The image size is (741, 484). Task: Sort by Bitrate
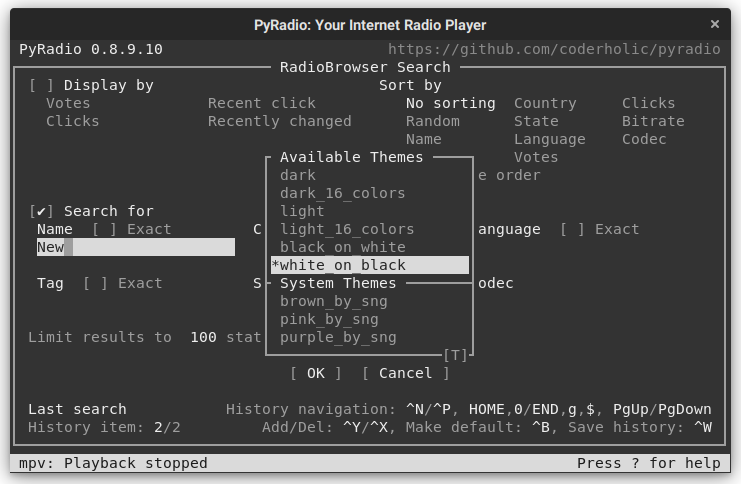(x=653, y=121)
